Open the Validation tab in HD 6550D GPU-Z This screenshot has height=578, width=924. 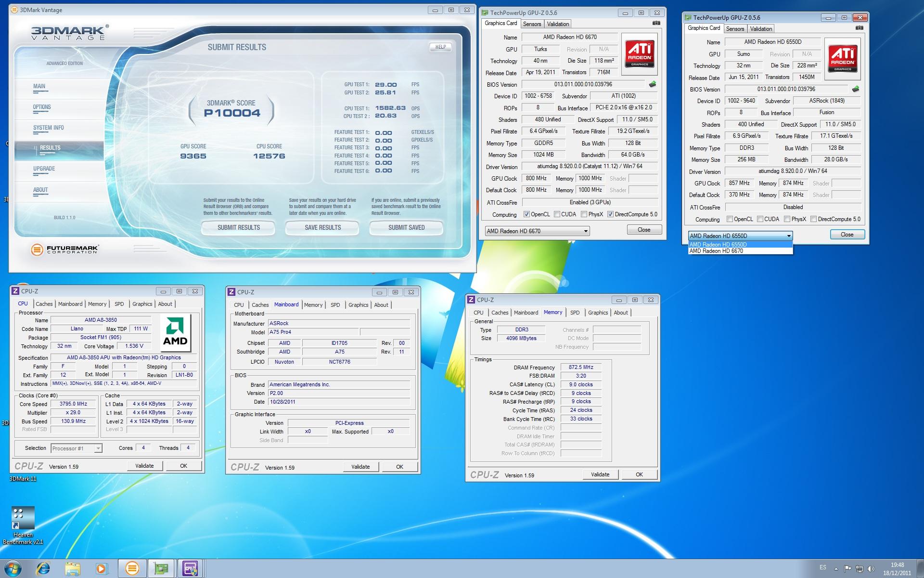click(x=761, y=29)
